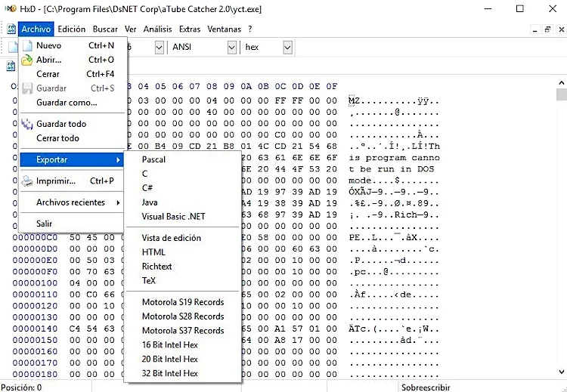Choose Cerrar todo entry
The height and width of the screenshot is (392, 567).
coord(72,138)
